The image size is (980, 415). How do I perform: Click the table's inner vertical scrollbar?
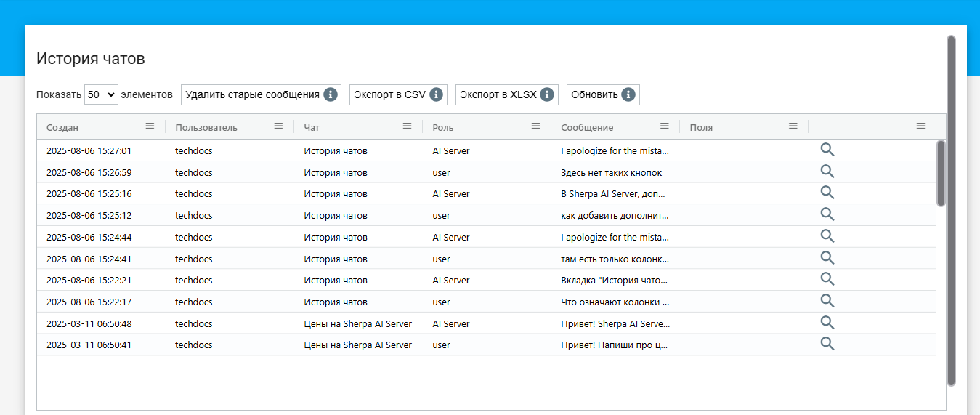[x=941, y=173]
